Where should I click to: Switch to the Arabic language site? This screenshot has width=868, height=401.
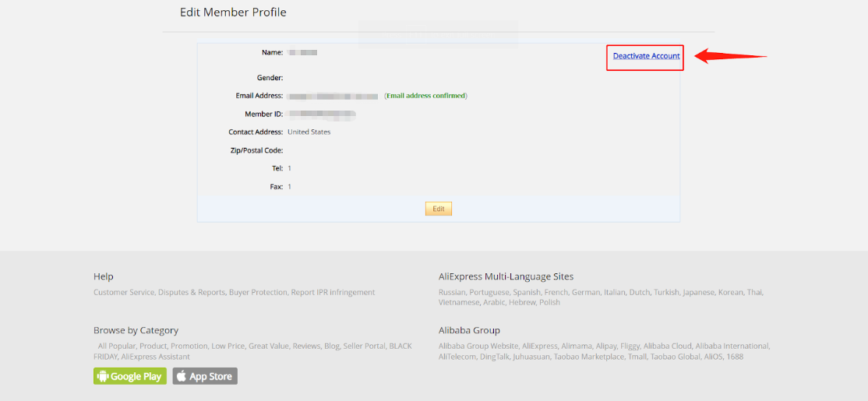(x=494, y=303)
